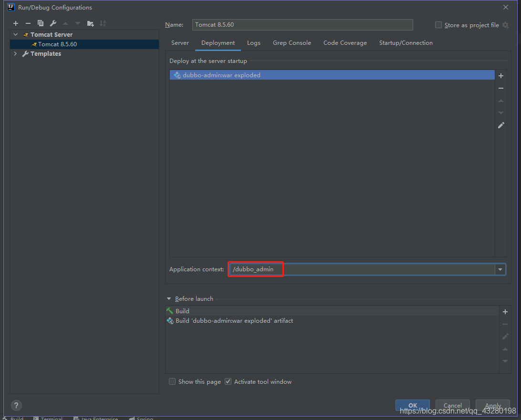Open Java Enterprise tool window
This screenshot has width=521, height=420.
point(96,419)
